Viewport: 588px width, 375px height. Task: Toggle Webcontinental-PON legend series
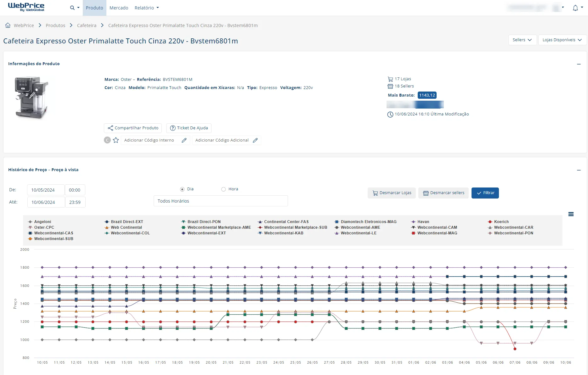click(511, 233)
